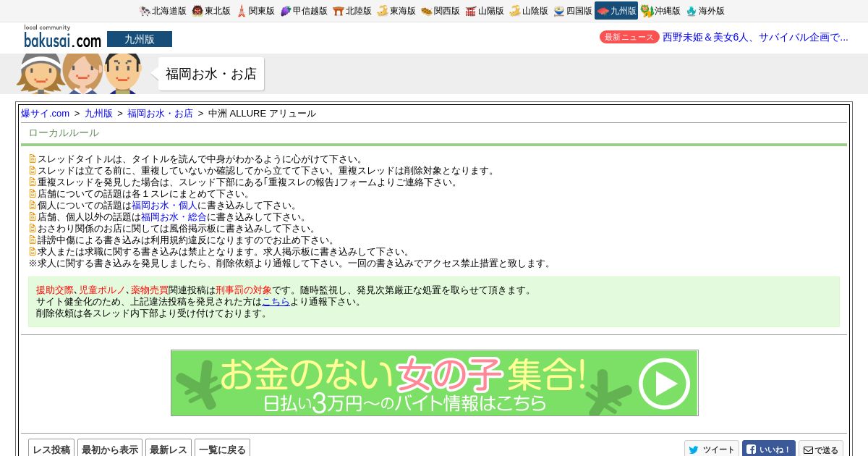Click 中洲 ALLURE アリュール breadcrumb text
The height and width of the screenshot is (456, 868).
(262, 114)
